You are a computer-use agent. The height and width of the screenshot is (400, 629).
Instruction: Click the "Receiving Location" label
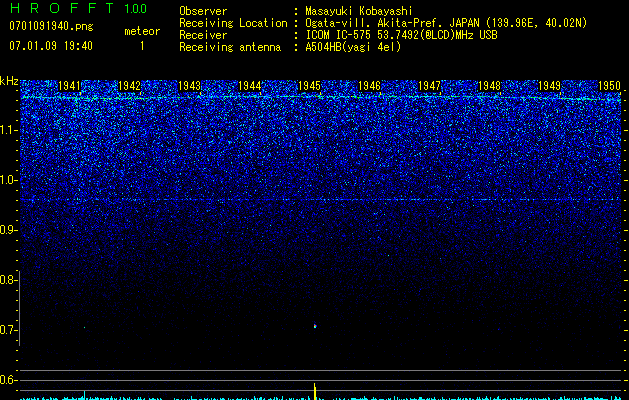click(233, 23)
